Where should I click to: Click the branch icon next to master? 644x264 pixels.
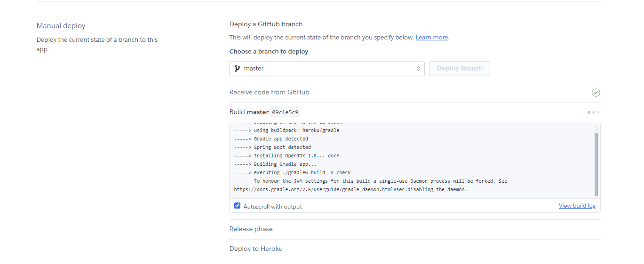click(x=237, y=69)
